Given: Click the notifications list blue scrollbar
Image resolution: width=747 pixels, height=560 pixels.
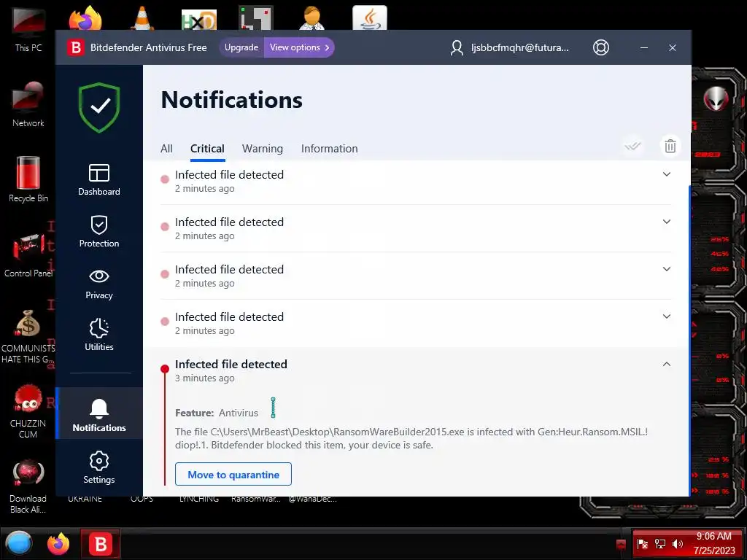Looking at the screenshot, I should tap(689, 340).
